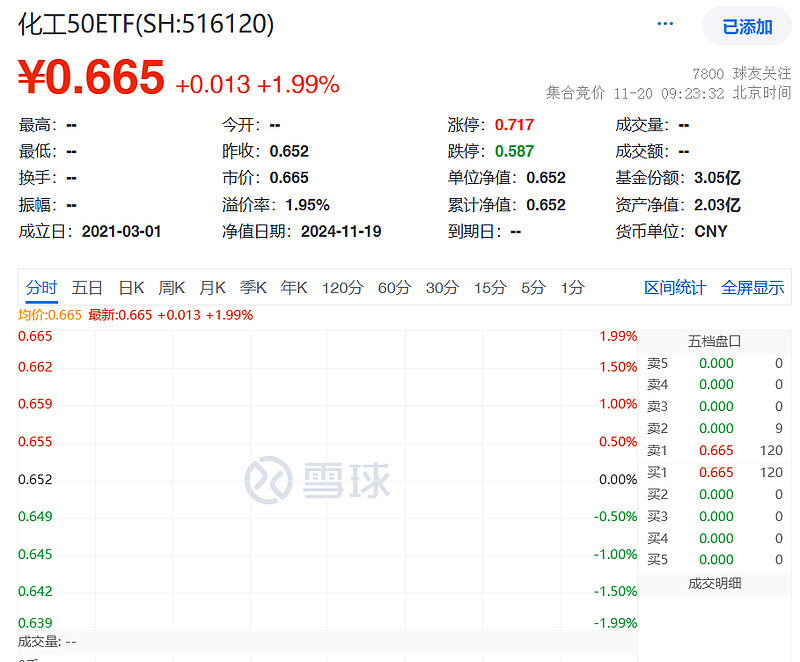800x662 pixels.
Task: Switch to the 五日 chart tab
Action: [87, 288]
